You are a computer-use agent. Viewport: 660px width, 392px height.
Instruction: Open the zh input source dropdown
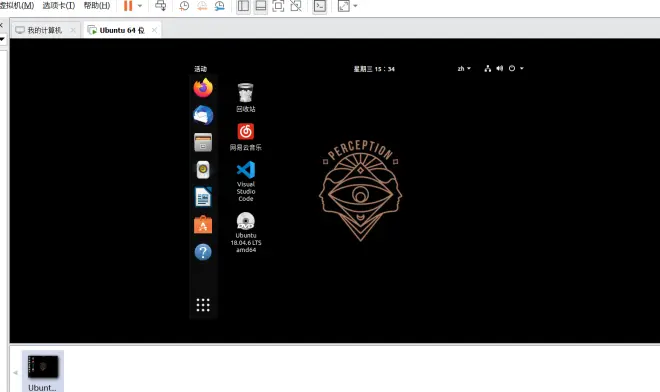click(x=464, y=69)
